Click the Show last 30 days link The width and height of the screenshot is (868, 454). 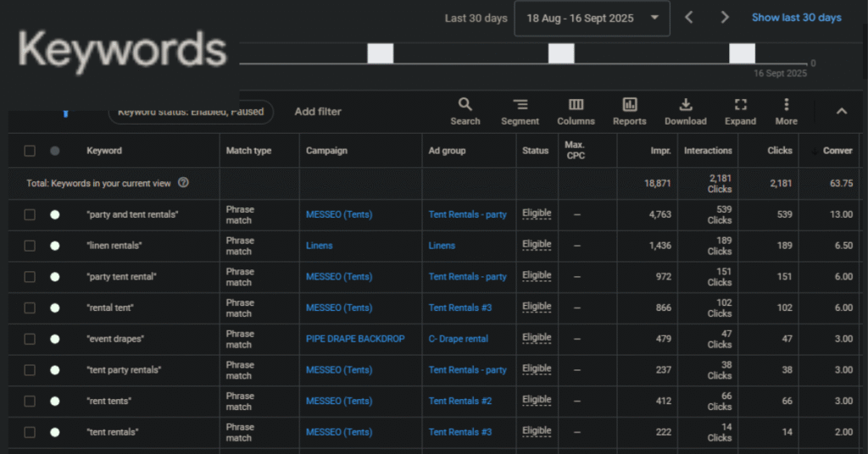click(796, 18)
